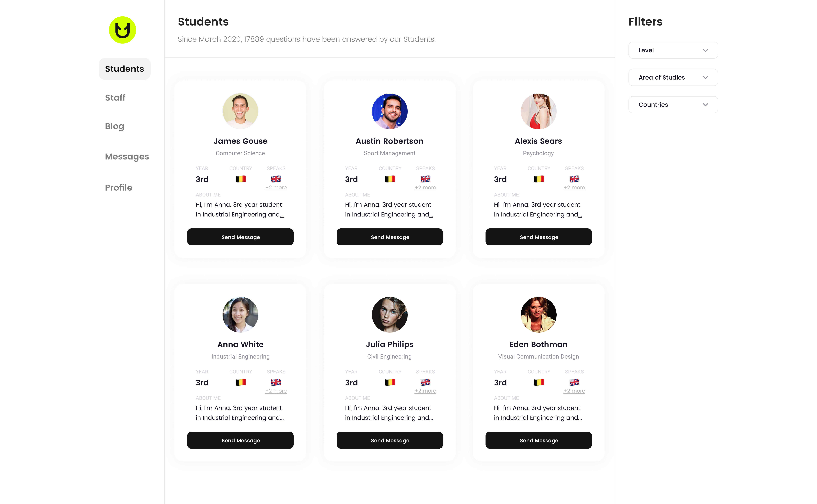Go to Staff in the sidebar
Image resolution: width=817 pixels, height=504 pixels.
[115, 98]
